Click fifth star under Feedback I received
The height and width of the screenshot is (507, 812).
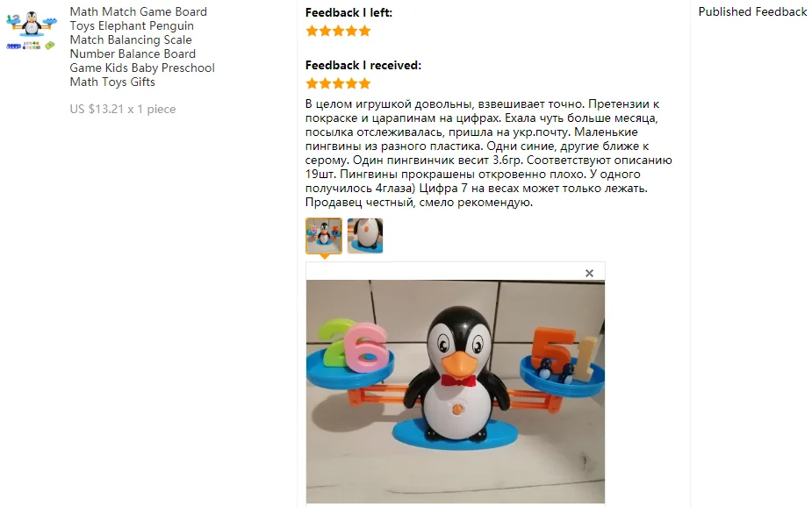364,83
